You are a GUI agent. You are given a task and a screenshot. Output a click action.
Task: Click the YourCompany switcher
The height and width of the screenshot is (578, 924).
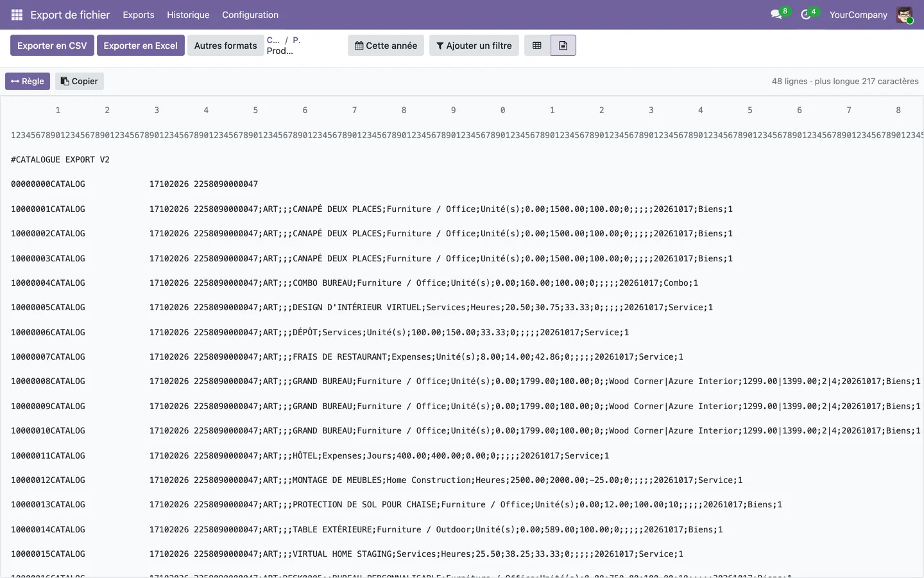click(859, 15)
